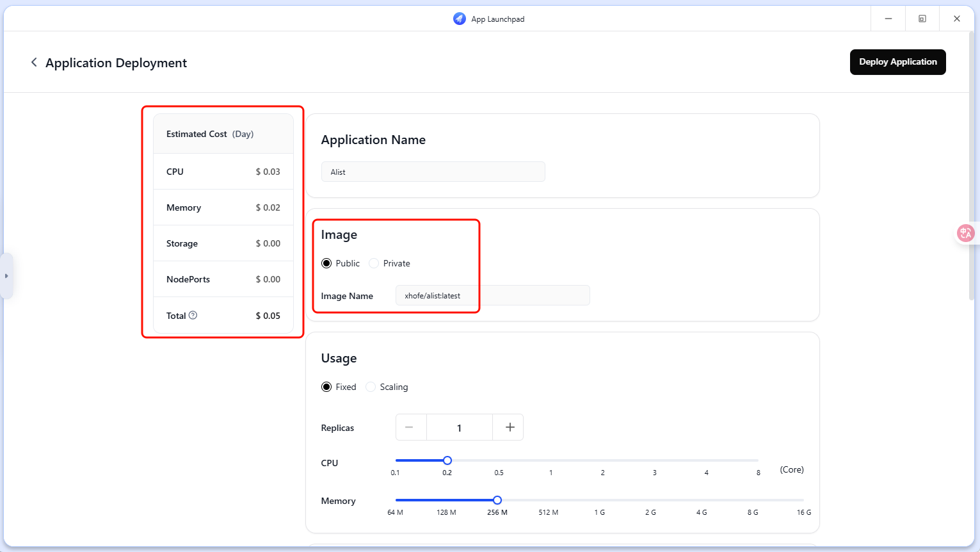Click the pink translate floating icon
Viewport: 980px width, 552px height.
pyautogui.click(x=965, y=233)
